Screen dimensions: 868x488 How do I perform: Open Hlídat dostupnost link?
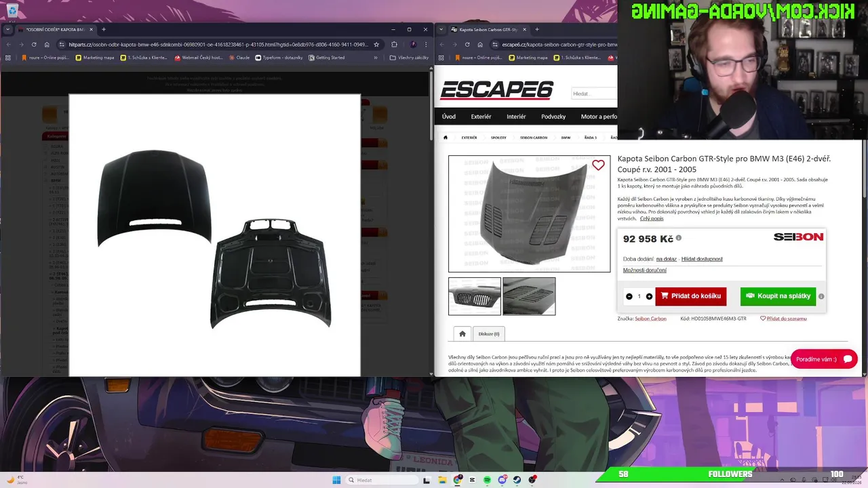coord(702,259)
